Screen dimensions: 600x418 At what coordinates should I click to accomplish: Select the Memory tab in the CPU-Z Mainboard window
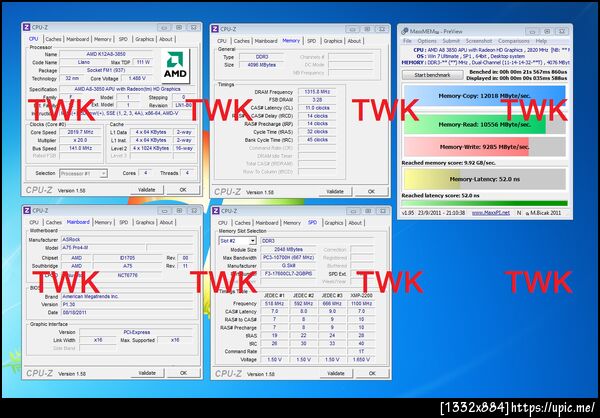pyautogui.click(x=103, y=222)
